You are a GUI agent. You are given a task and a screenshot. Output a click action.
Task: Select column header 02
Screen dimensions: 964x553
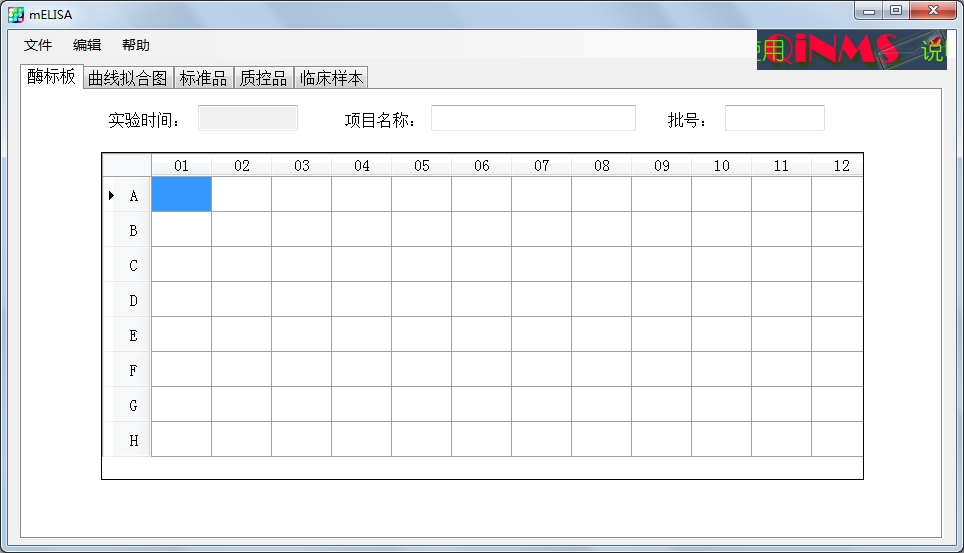click(x=242, y=165)
